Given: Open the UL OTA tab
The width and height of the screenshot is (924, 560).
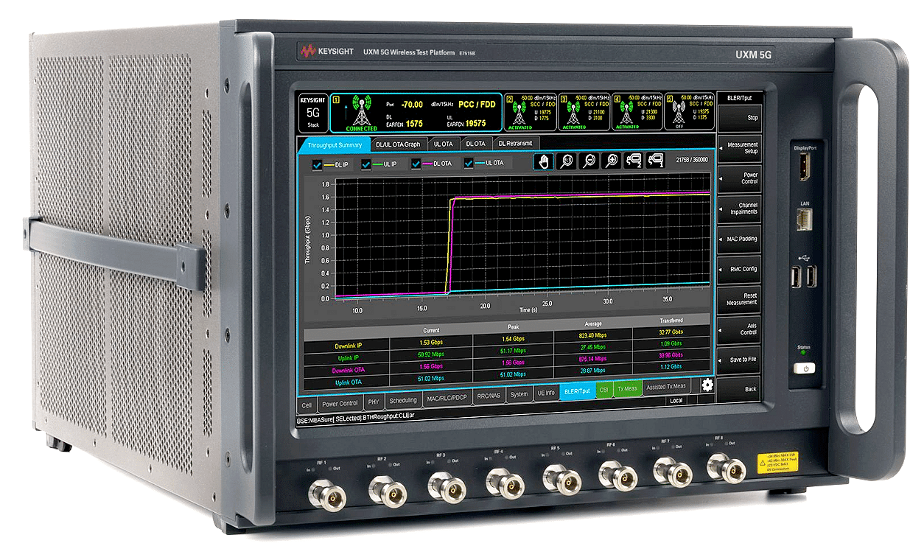Looking at the screenshot, I should (443, 144).
